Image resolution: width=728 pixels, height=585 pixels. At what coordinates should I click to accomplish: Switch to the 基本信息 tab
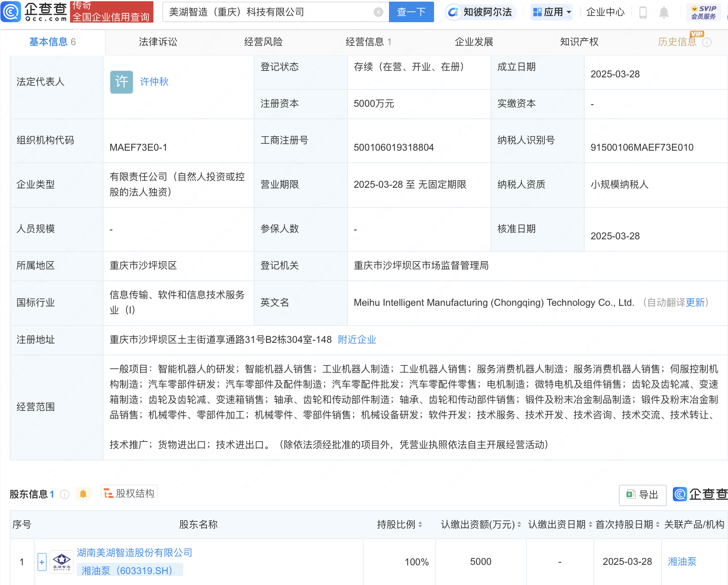click(52, 42)
